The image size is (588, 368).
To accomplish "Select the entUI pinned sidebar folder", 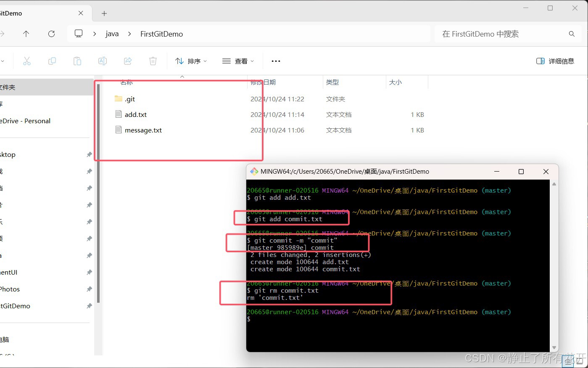I will tap(8, 272).
